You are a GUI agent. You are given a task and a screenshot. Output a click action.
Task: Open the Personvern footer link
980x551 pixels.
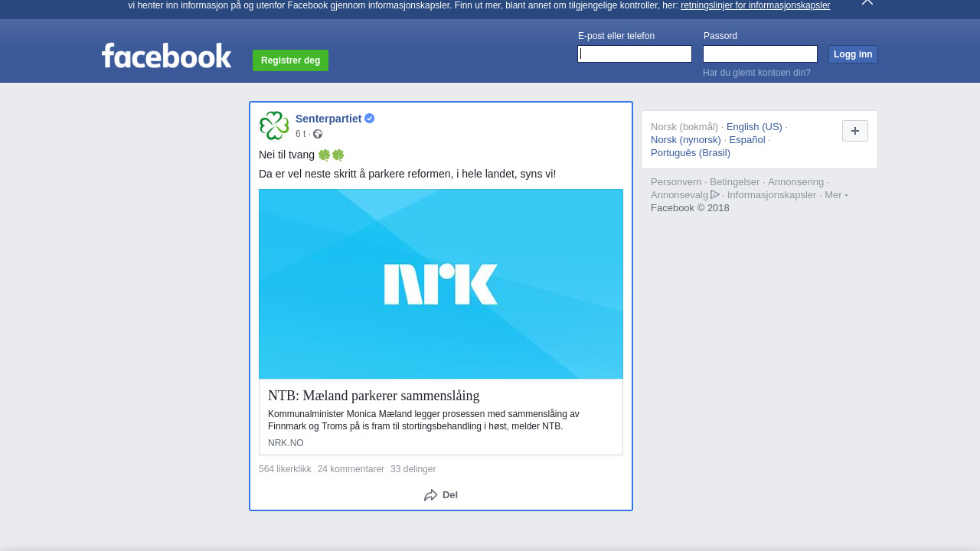pyautogui.click(x=676, y=182)
